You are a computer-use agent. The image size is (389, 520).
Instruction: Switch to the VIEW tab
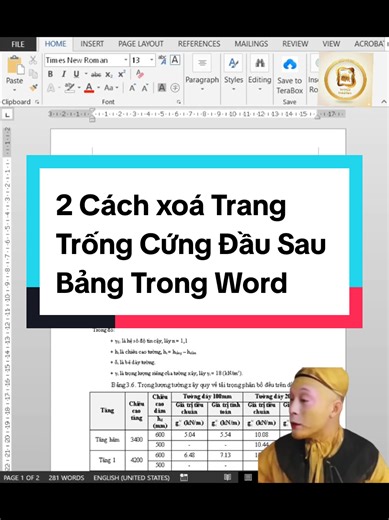tap(331, 44)
